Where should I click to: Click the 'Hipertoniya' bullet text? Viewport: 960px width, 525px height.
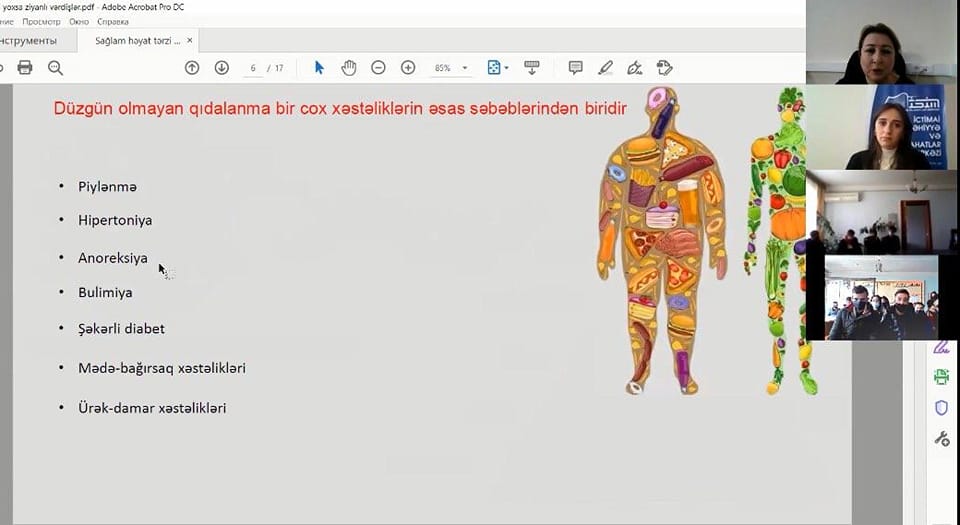(x=115, y=220)
